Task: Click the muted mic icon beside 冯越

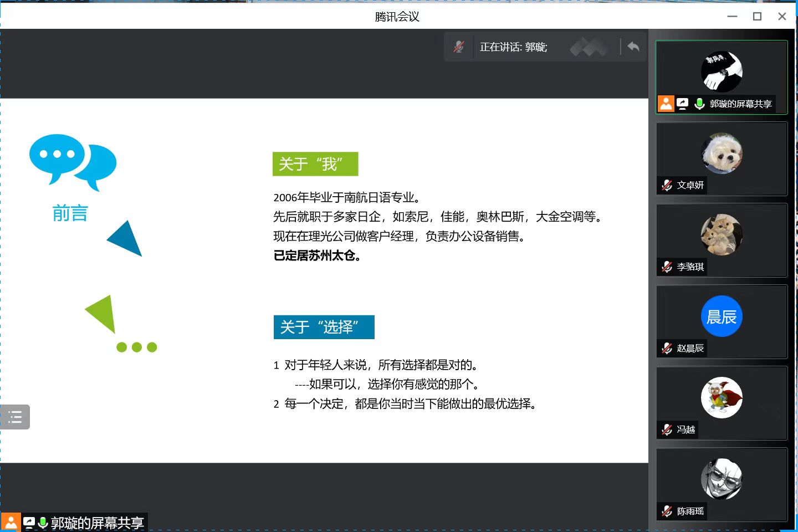Action: pos(667,429)
